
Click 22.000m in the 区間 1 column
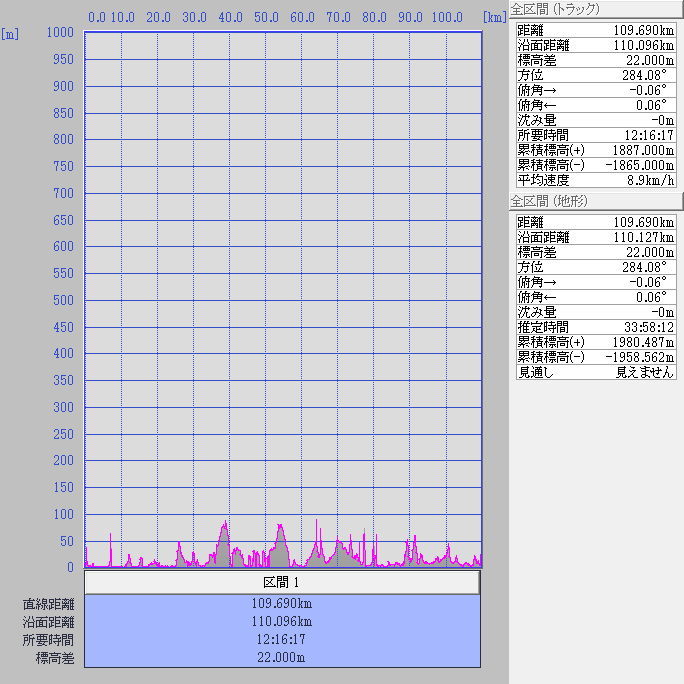281,657
